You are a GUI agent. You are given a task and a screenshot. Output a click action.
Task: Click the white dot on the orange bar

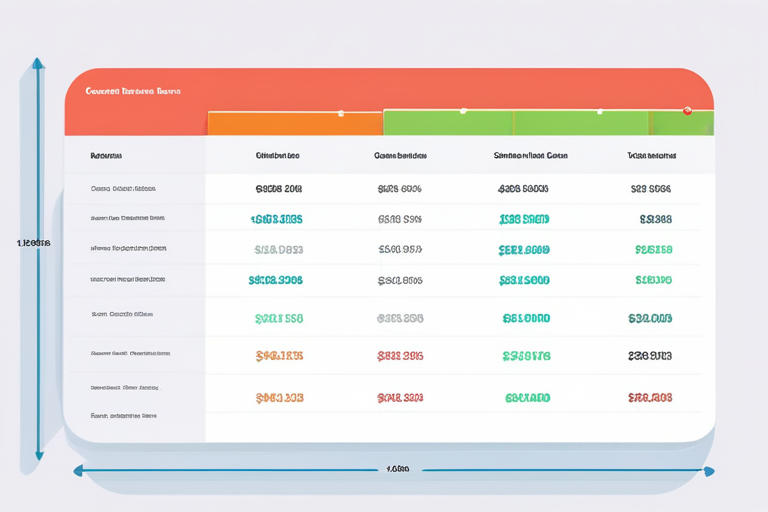pos(341,113)
